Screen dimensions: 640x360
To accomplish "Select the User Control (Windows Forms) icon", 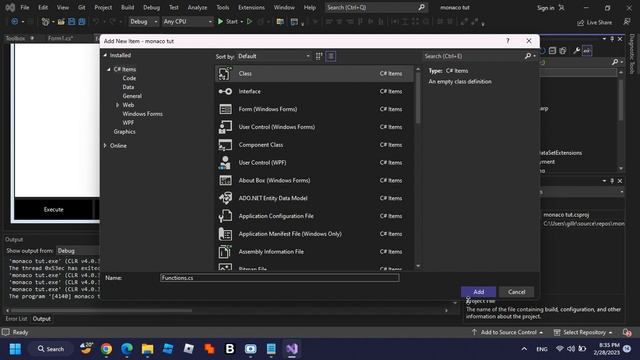I will tap(225, 127).
